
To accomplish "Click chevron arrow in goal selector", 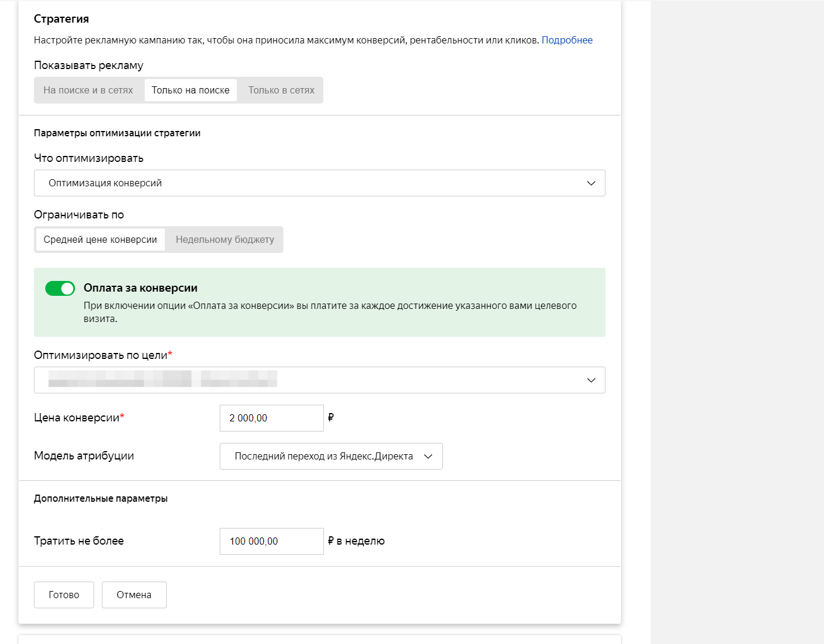I will 591,380.
